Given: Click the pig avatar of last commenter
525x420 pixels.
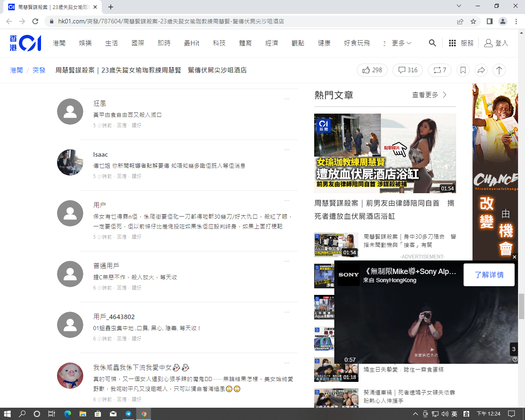Looking at the screenshot, I should [70, 376].
